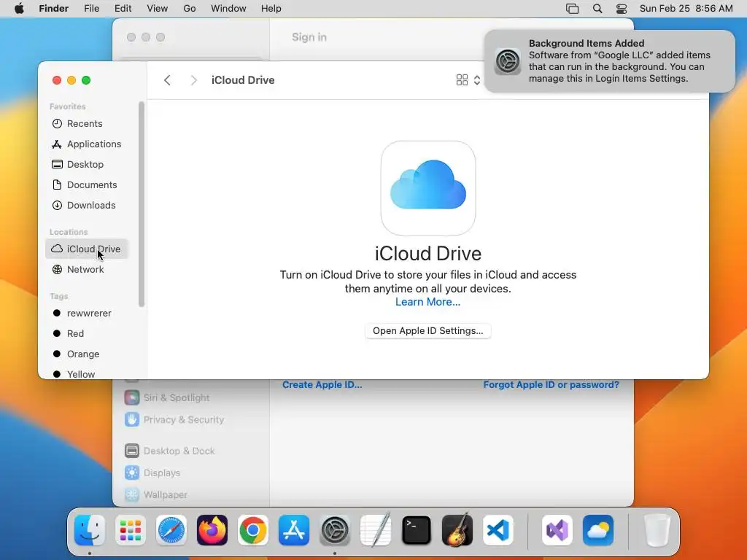Follow the Learn More... link
Image resolution: width=747 pixels, height=560 pixels.
click(x=427, y=302)
